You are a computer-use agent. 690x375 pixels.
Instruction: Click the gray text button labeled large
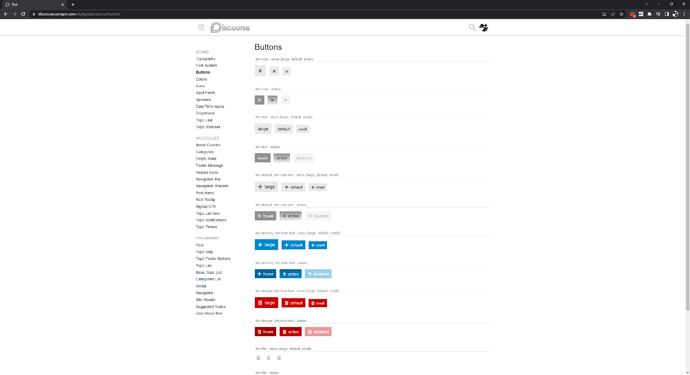(263, 129)
